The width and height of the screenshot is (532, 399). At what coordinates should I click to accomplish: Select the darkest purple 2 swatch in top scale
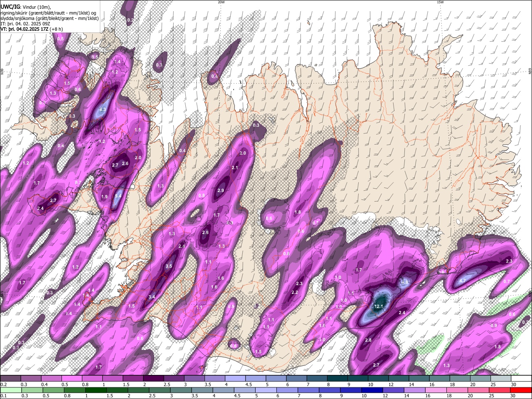(153, 378)
